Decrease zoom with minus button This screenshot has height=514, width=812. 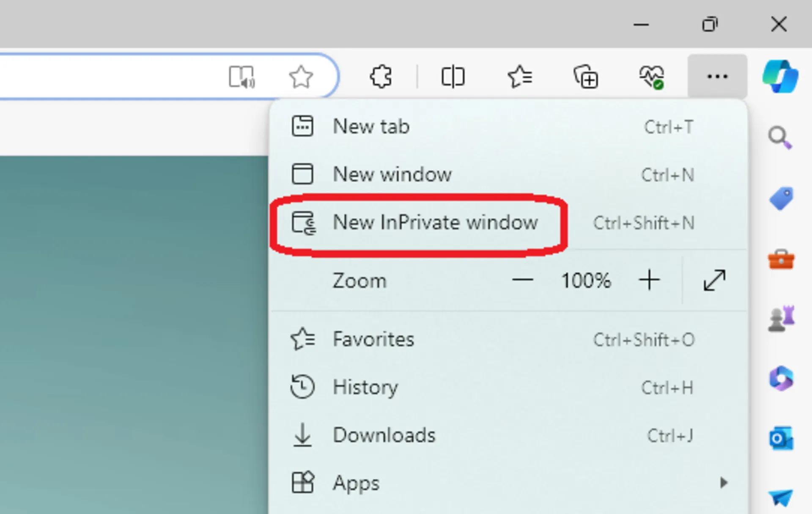tap(523, 280)
